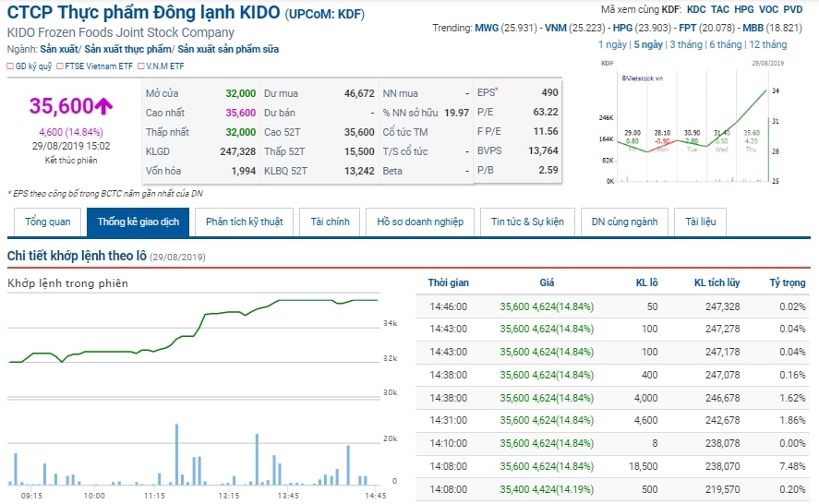Click the Thời gian column header
Screen dimensions: 819x504
pos(448,282)
